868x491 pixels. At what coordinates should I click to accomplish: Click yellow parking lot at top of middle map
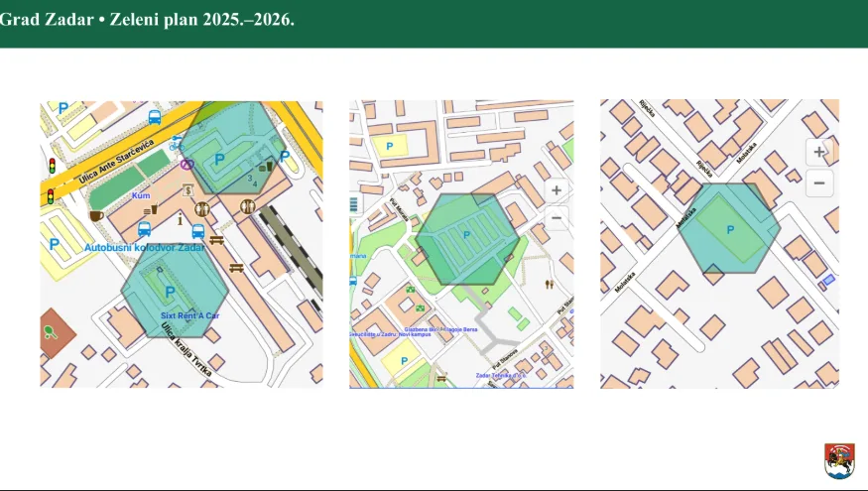tap(392, 146)
